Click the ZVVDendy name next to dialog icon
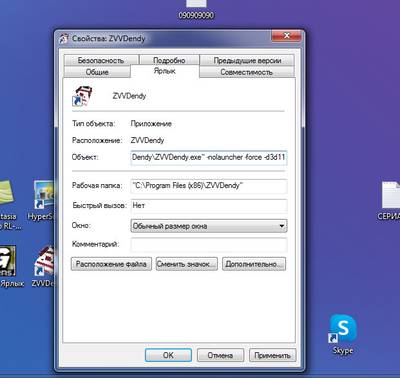The image size is (400, 378). (x=129, y=96)
